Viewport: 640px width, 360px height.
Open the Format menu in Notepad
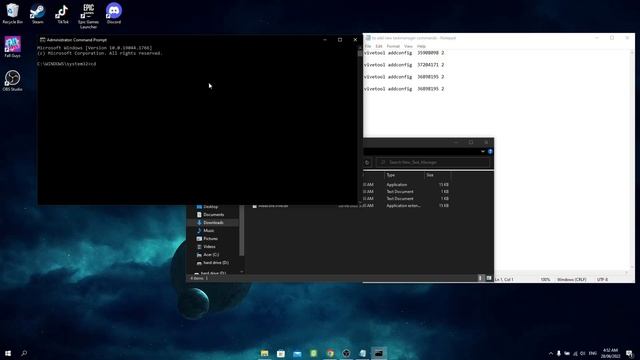[x=393, y=46]
